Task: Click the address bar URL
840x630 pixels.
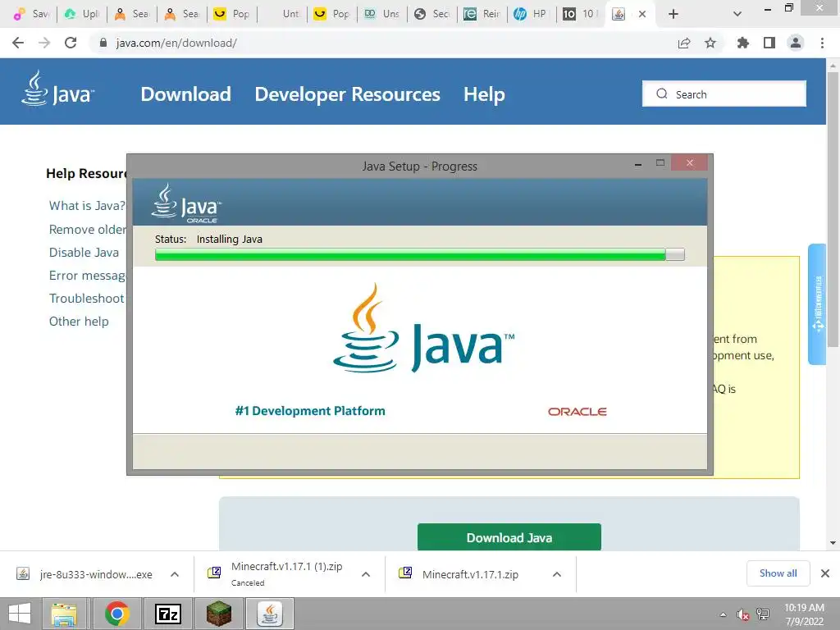Action: coord(176,43)
